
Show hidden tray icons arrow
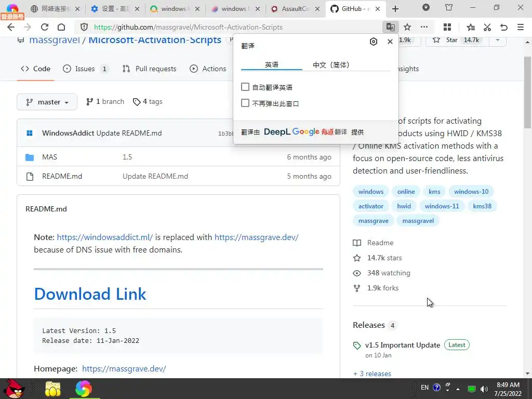(x=458, y=389)
